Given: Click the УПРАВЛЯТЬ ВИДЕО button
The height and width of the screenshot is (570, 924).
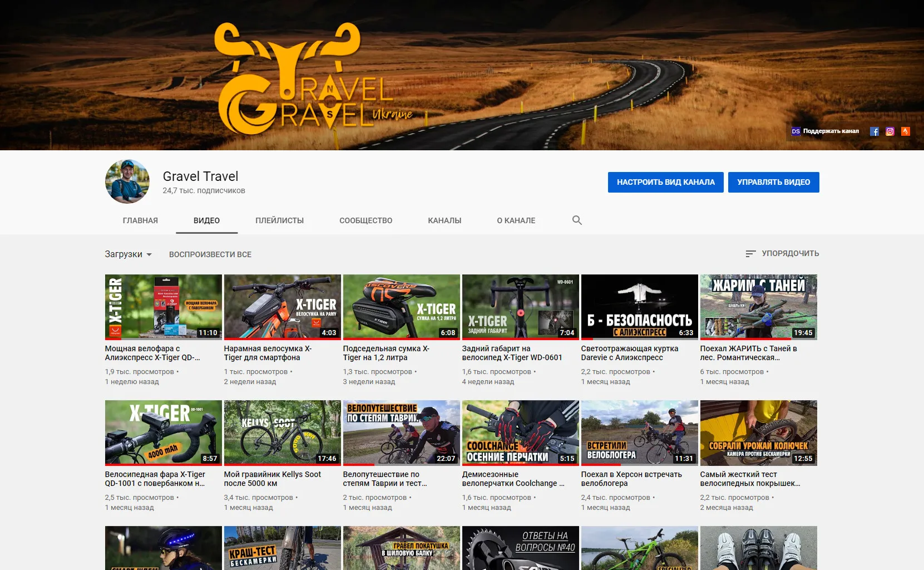Looking at the screenshot, I should 774,182.
